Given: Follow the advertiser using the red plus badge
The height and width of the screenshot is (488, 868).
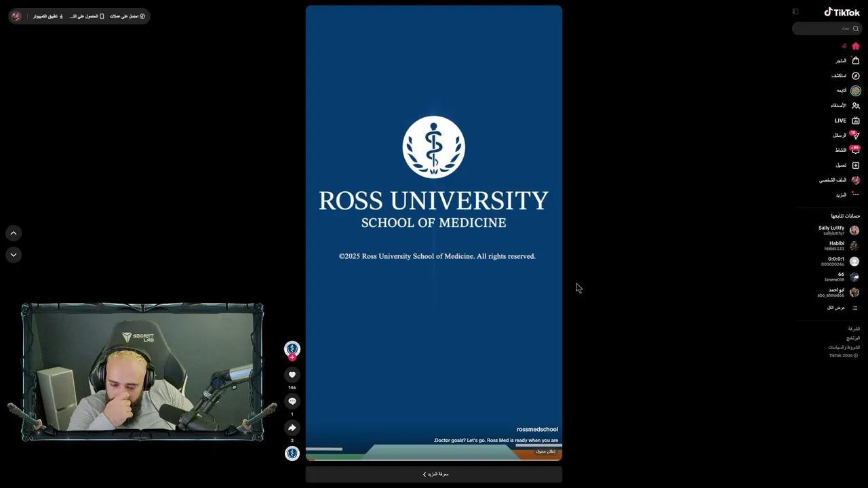Looking at the screenshot, I should [292, 357].
